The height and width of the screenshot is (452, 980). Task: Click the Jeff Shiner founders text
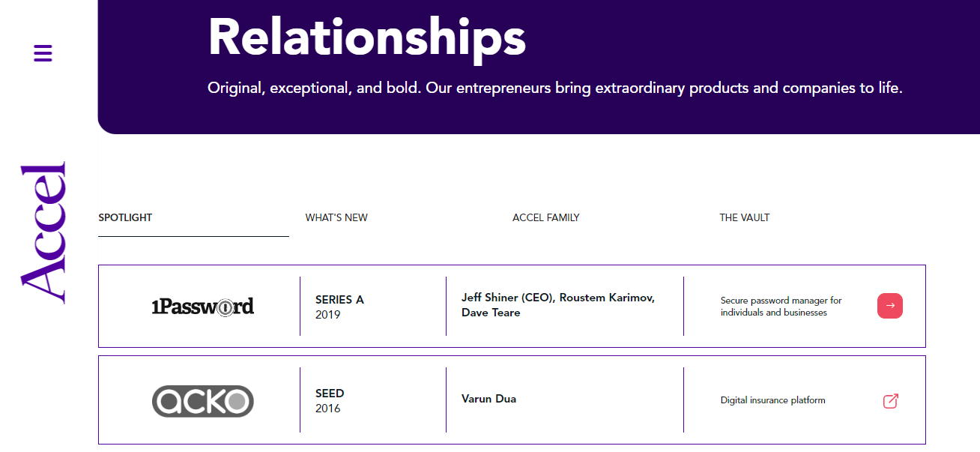click(x=557, y=305)
